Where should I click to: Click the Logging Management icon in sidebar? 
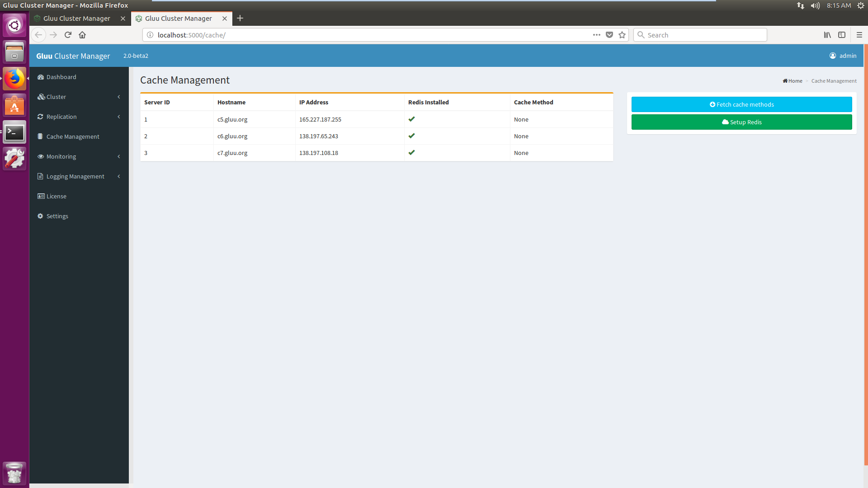click(41, 176)
